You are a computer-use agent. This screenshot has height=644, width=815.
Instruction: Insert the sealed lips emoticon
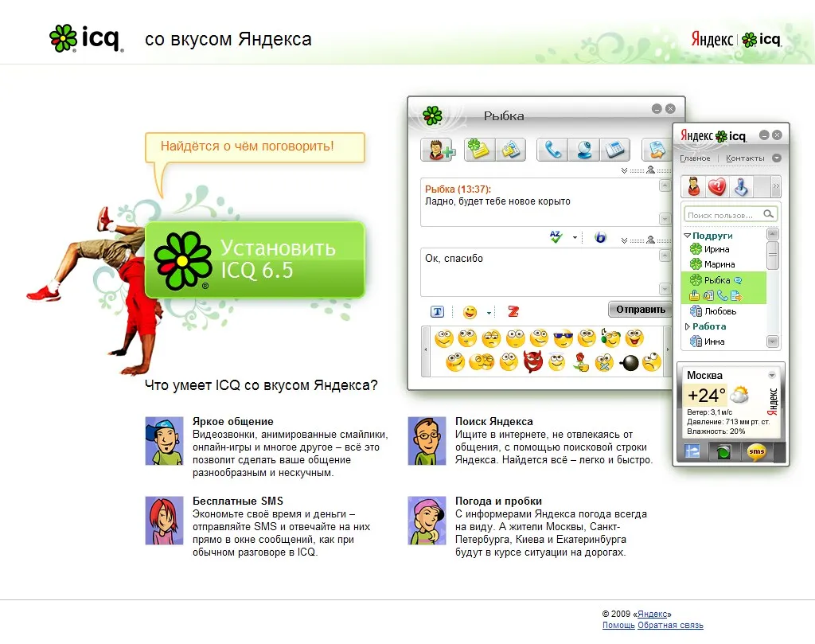[x=605, y=362]
